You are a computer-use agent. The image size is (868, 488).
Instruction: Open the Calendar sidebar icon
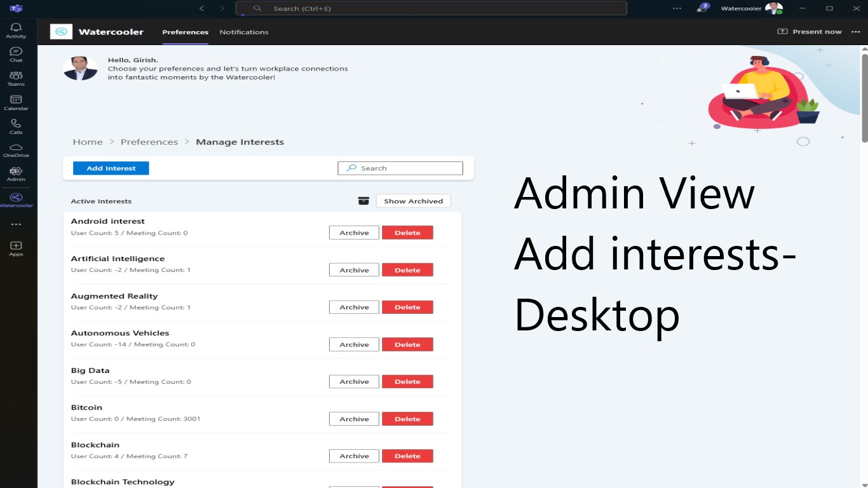(16, 103)
